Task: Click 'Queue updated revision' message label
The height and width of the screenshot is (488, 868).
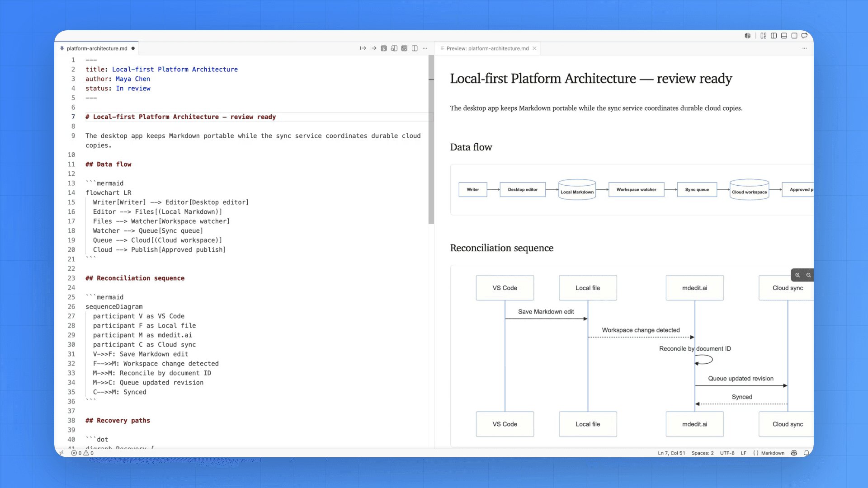Action: [x=741, y=379]
